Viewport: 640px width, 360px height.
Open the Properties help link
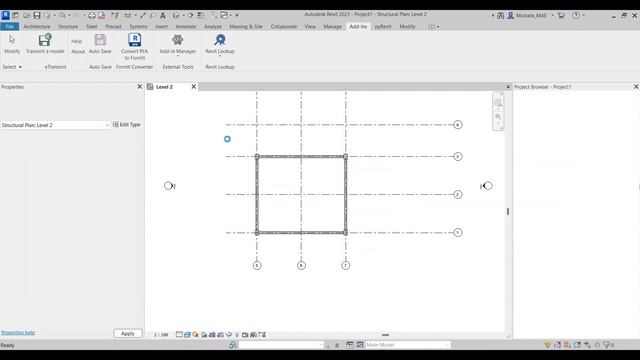click(18, 333)
